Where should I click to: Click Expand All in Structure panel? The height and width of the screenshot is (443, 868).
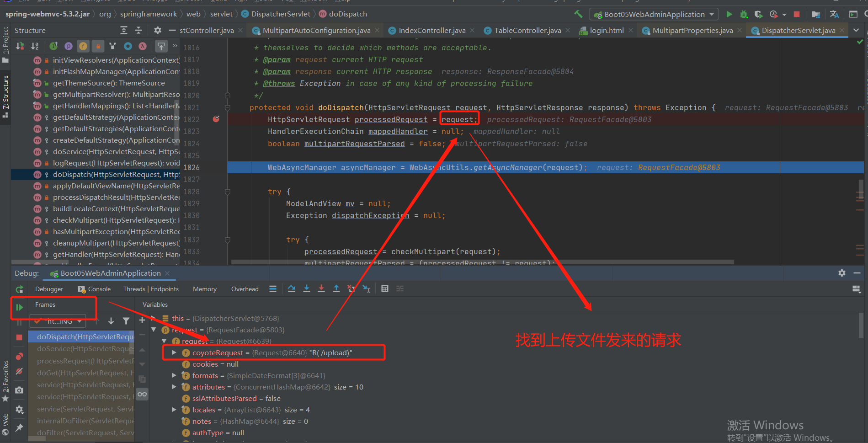(124, 30)
